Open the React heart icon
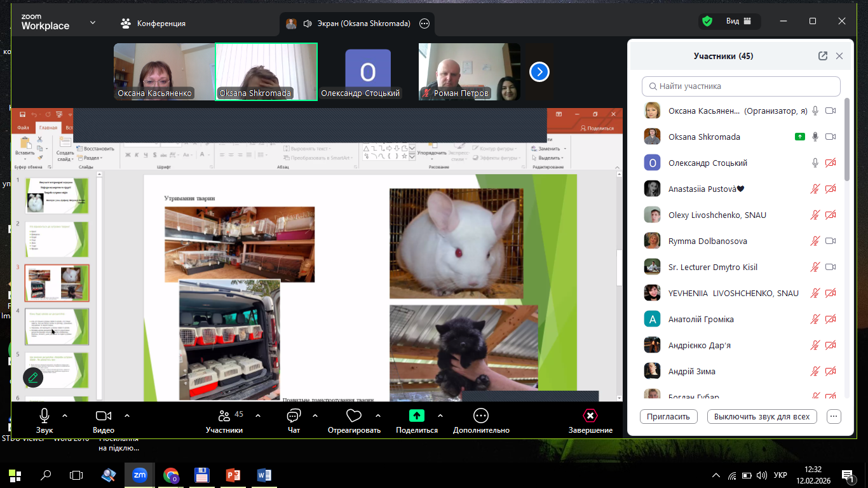The width and height of the screenshot is (868, 488). click(x=354, y=416)
